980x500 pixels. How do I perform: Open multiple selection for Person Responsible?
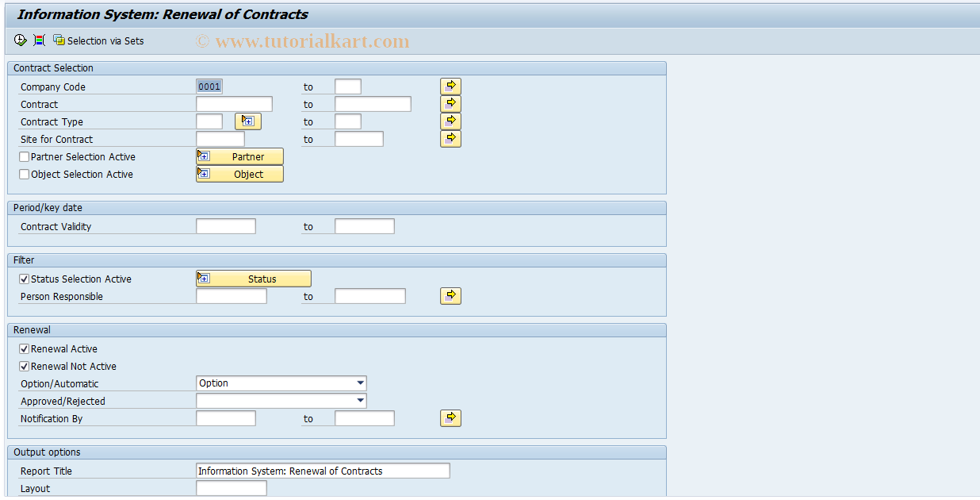450,296
